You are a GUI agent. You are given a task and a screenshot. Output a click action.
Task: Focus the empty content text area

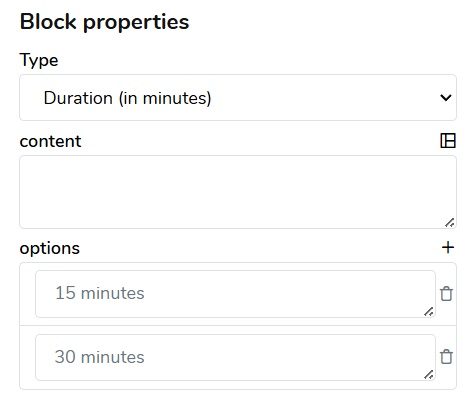click(x=238, y=192)
